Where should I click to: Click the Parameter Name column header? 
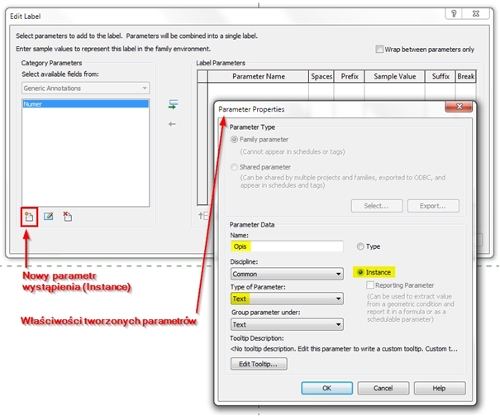click(258, 76)
